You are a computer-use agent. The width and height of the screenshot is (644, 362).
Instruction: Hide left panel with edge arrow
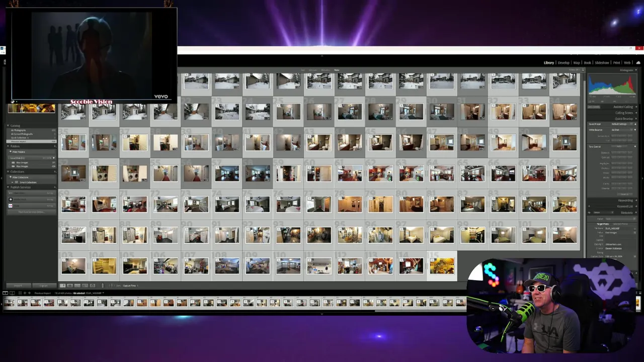(2, 178)
